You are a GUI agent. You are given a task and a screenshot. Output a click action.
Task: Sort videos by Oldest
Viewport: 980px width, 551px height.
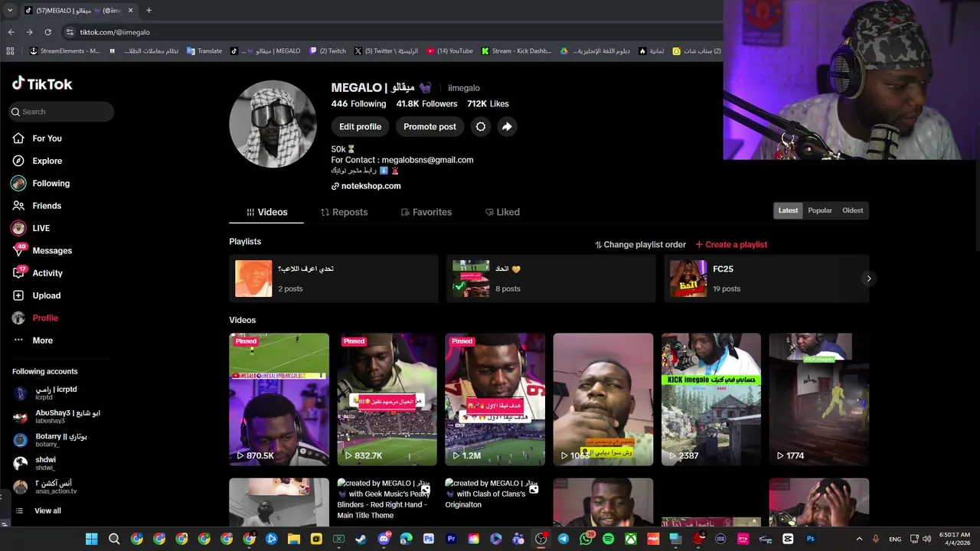point(852,210)
